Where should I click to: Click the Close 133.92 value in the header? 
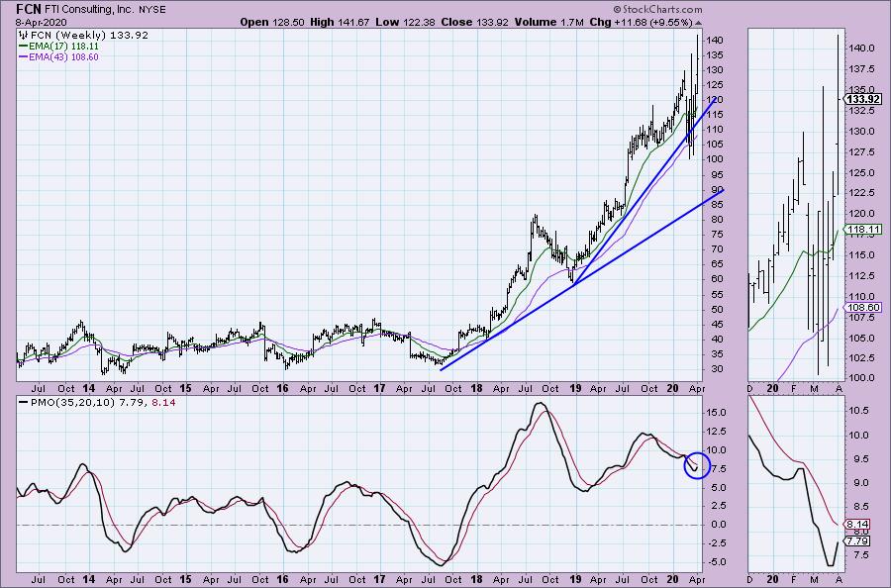click(x=474, y=22)
